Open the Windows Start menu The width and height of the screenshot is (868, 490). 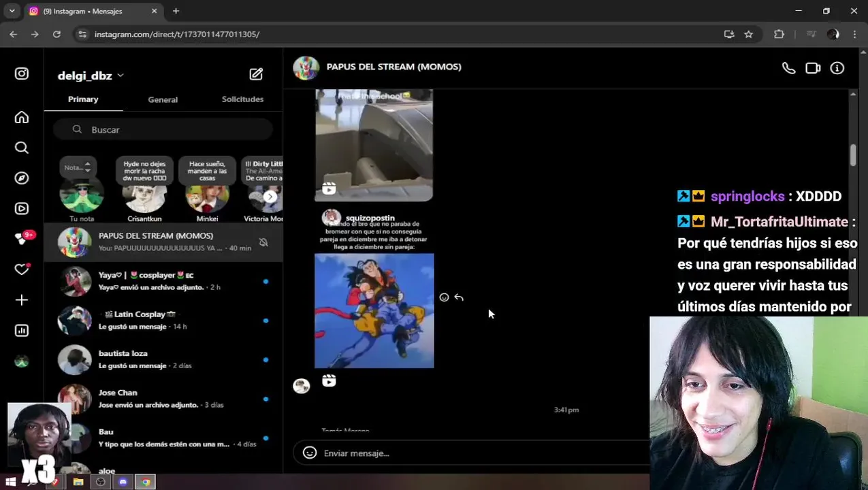[11, 482]
